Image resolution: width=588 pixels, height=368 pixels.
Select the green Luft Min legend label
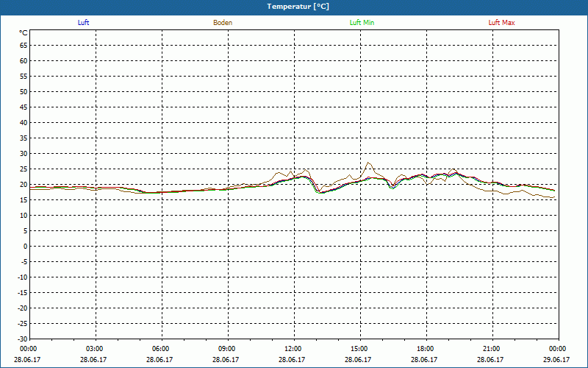pos(362,23)
